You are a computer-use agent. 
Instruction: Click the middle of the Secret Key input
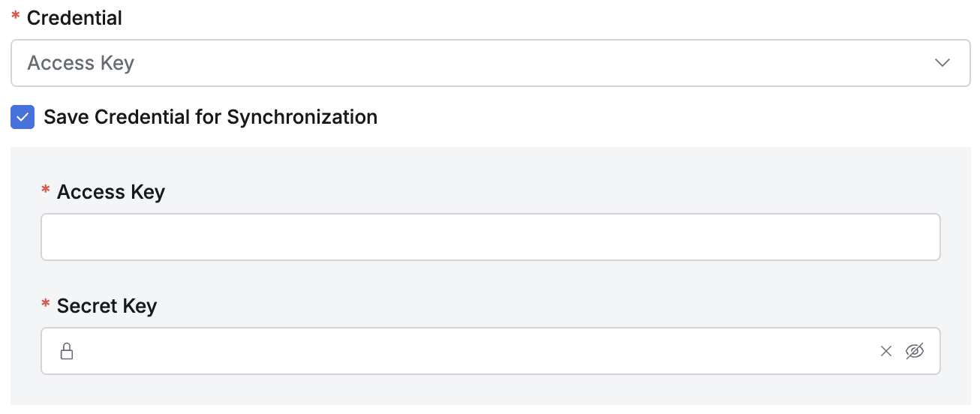coord(480,351)
